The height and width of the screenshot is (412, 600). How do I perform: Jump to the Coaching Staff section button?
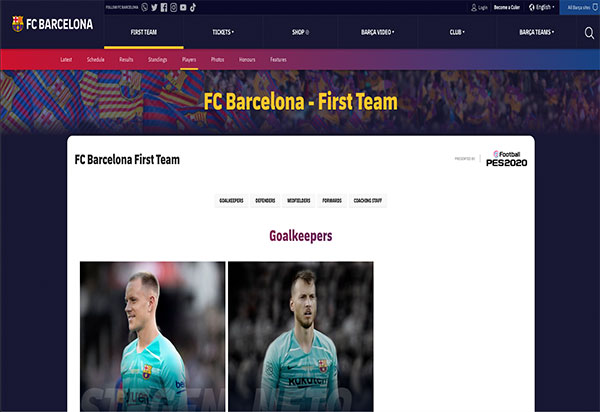click(x=368, y=200)
